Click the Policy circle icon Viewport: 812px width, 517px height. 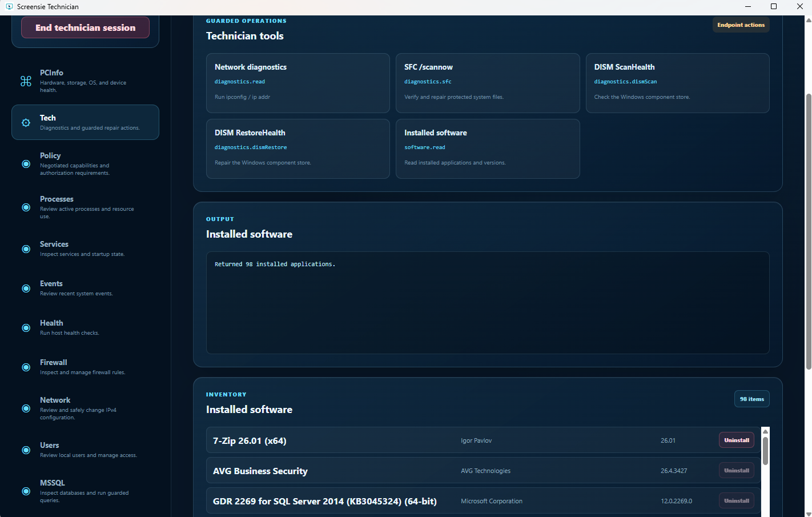pos(26,164)
